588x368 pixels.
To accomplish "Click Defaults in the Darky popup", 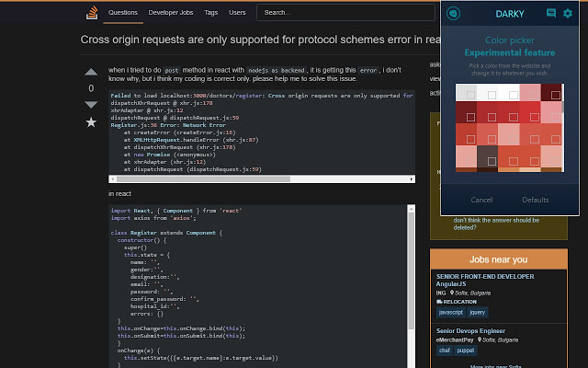I will click(x=535, y=200).
